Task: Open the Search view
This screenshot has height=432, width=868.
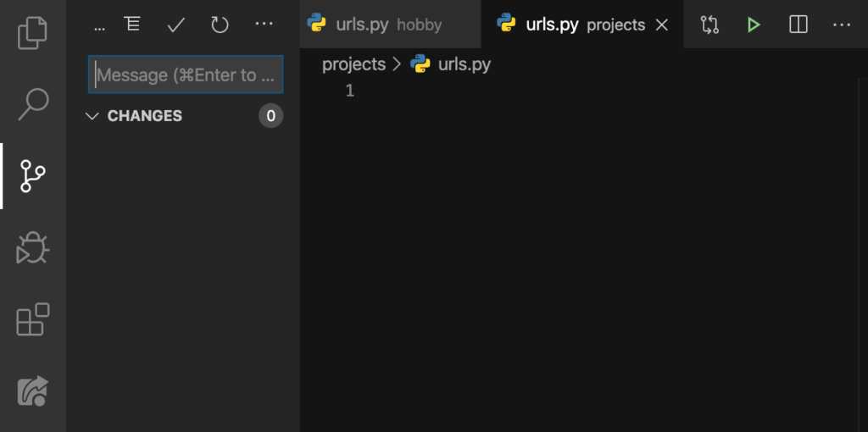Action: tap(33, 104)
